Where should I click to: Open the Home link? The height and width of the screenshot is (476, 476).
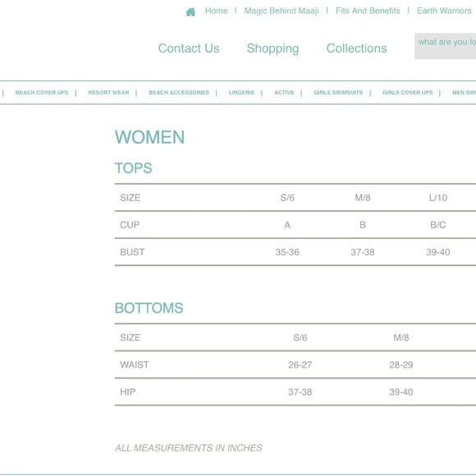(x=216, y=11)
